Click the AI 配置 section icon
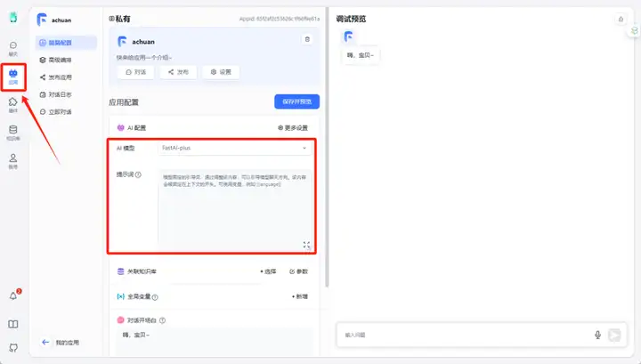Viewport: 641px width, 364px height. (120, 128)
